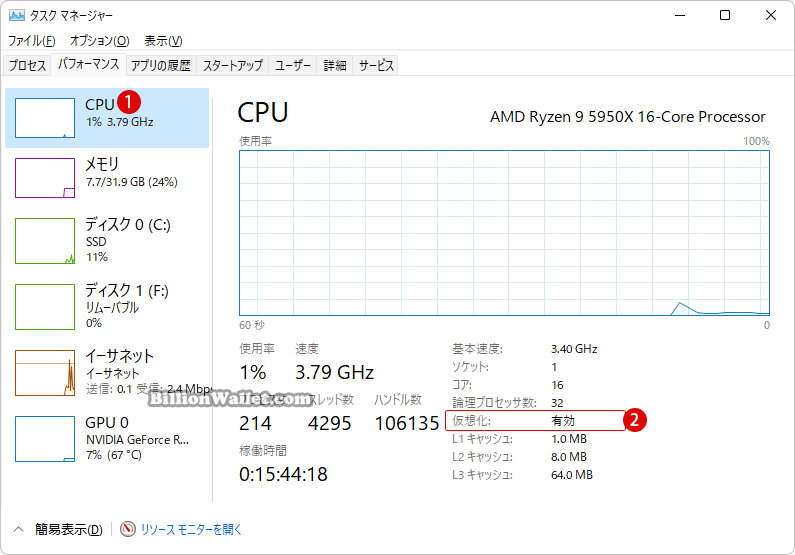Select the CPU usage mini graph thumbnail
This screenshot has height=555, width=795.
pyautogui.click(x=45, y=118)
